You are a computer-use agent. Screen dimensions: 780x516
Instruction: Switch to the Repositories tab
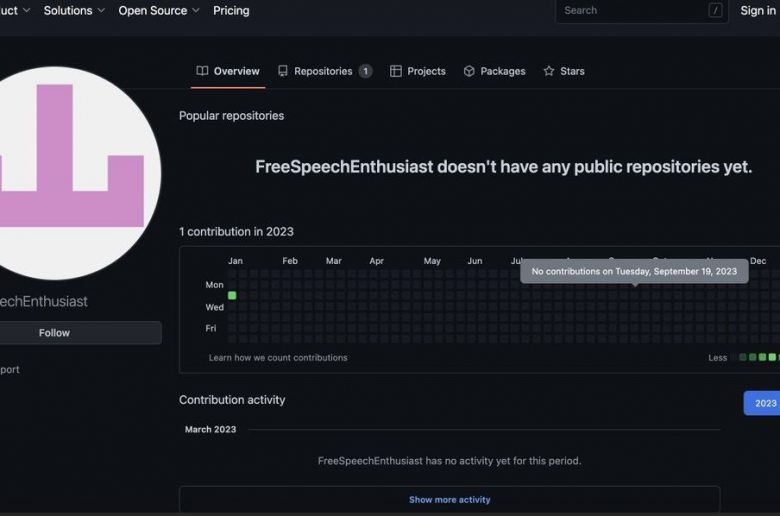[324, 71]
